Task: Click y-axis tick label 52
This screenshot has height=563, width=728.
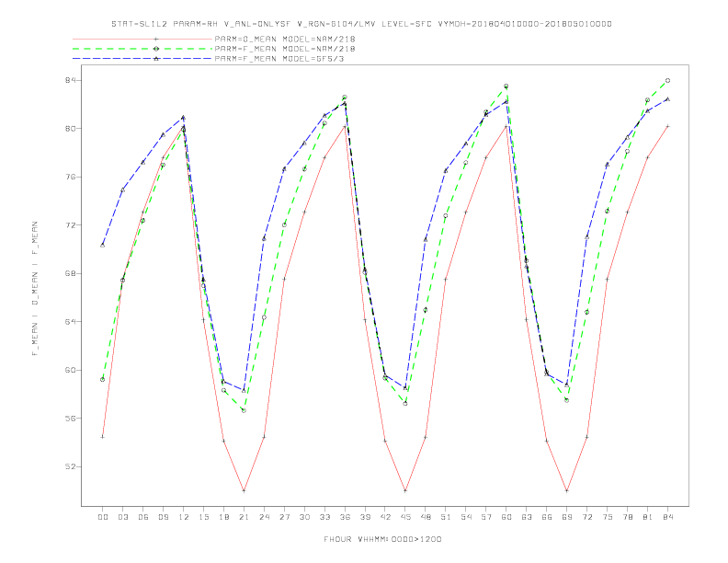Action: pos(71,466)
